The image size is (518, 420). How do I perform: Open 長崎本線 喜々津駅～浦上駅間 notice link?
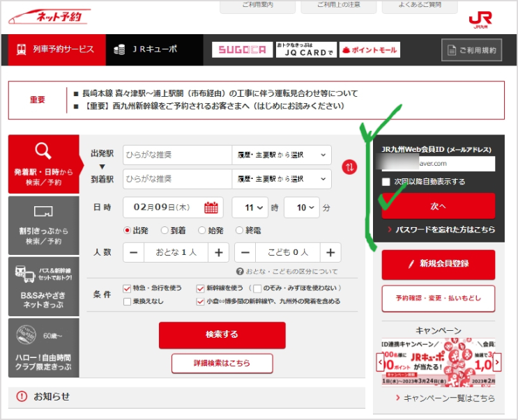click(x=220, y=94)
